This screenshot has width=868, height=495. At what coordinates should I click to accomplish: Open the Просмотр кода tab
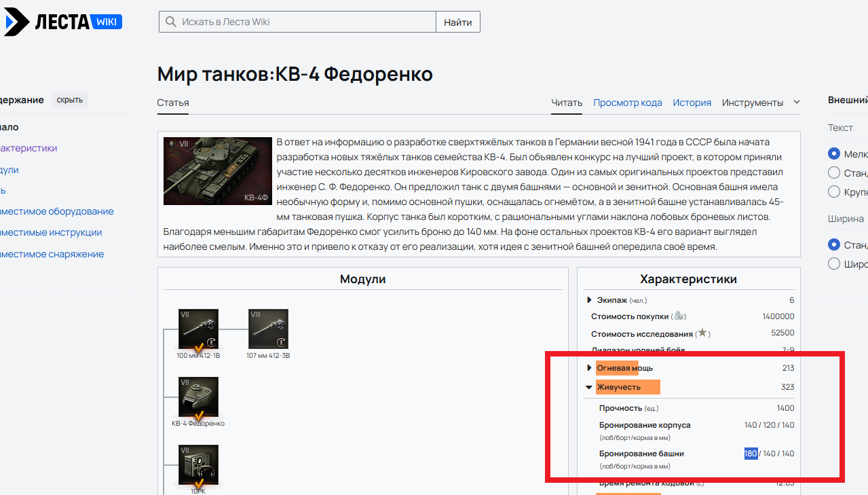[628, 103]
